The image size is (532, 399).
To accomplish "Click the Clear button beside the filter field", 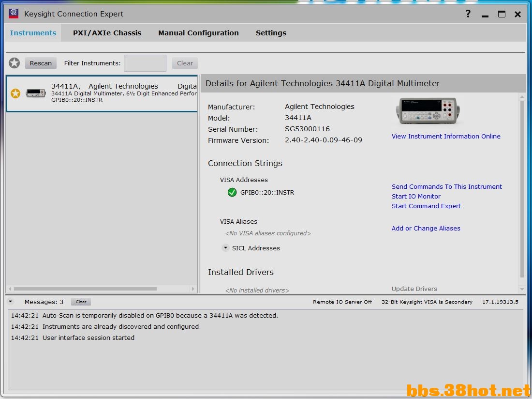I will (x=185, y=63).
